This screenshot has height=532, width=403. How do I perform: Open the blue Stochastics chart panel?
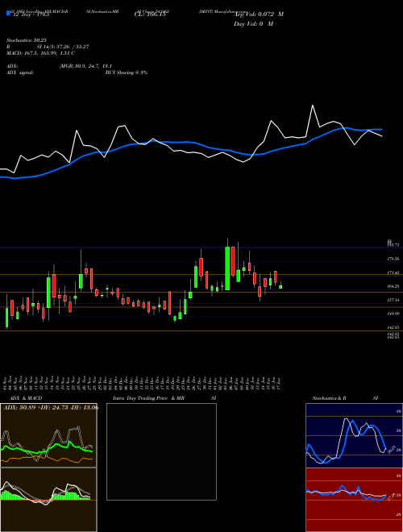coord(354,435)
